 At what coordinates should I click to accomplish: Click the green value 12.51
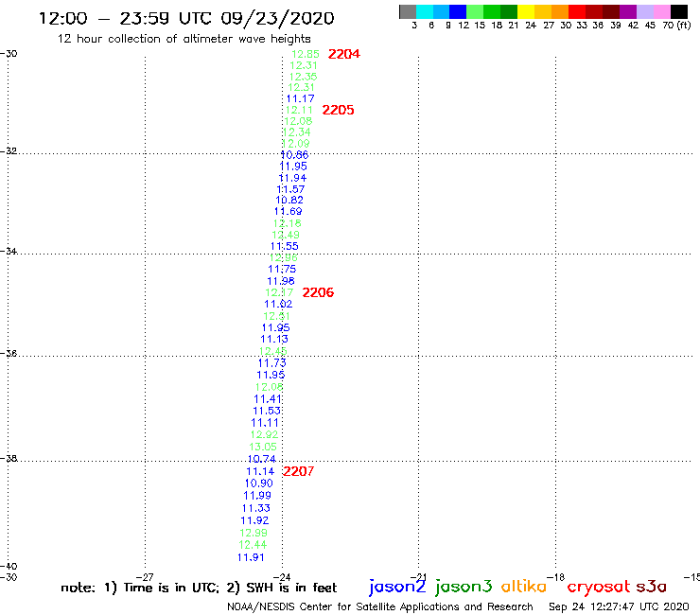click(277, 316)
